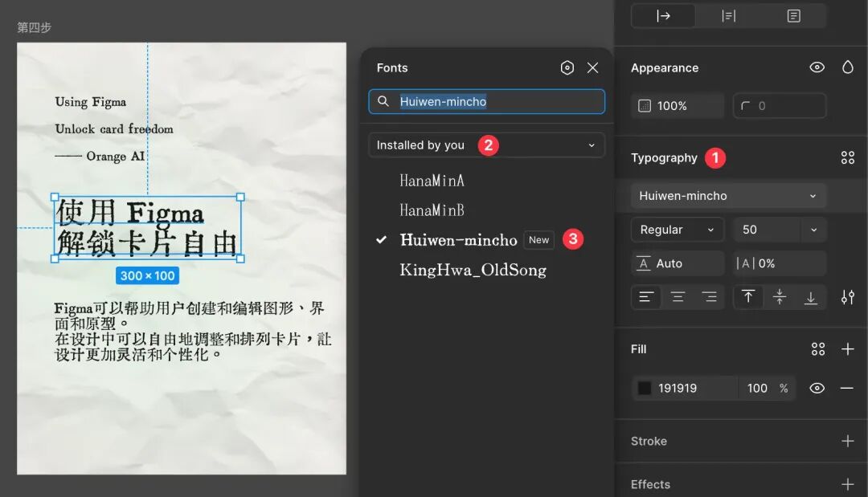Screen dimensions: 868x497
Task: Open font picker settings hexagon icon
Action: (x=567, y=67)
